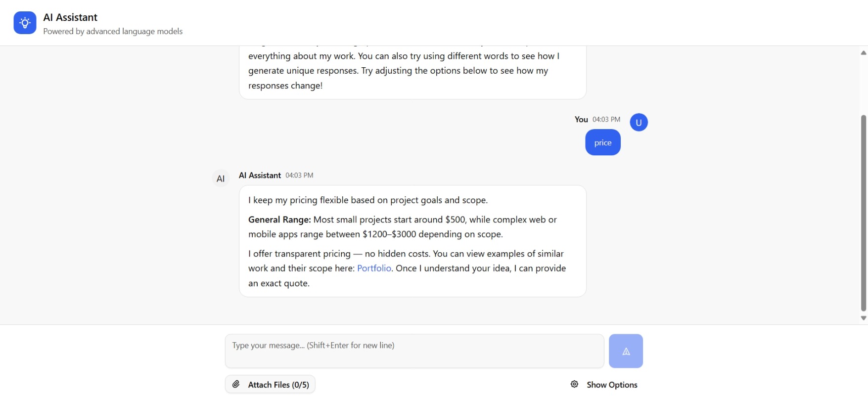
Task: Click the blue user avatar "U"
Action: click(639, 122)
